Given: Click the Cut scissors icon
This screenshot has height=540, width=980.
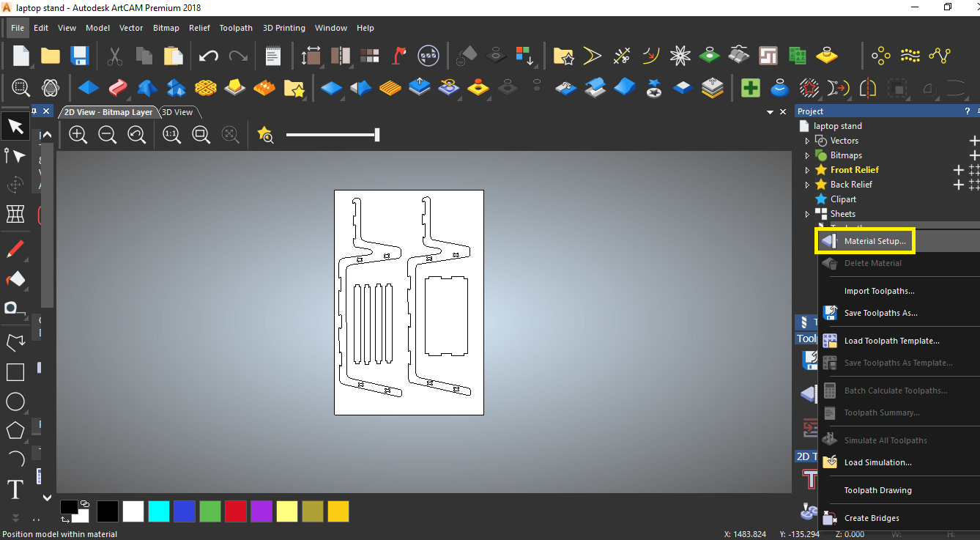Looking at the screenshot, I should (115, 56).
